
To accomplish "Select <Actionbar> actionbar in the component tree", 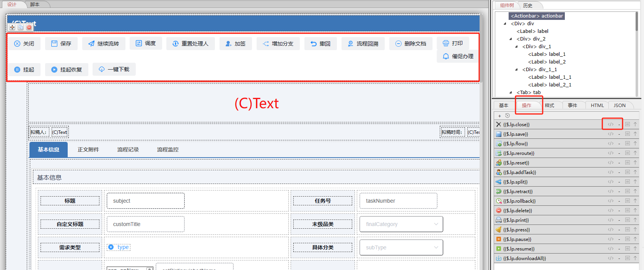I will [537, 16].
